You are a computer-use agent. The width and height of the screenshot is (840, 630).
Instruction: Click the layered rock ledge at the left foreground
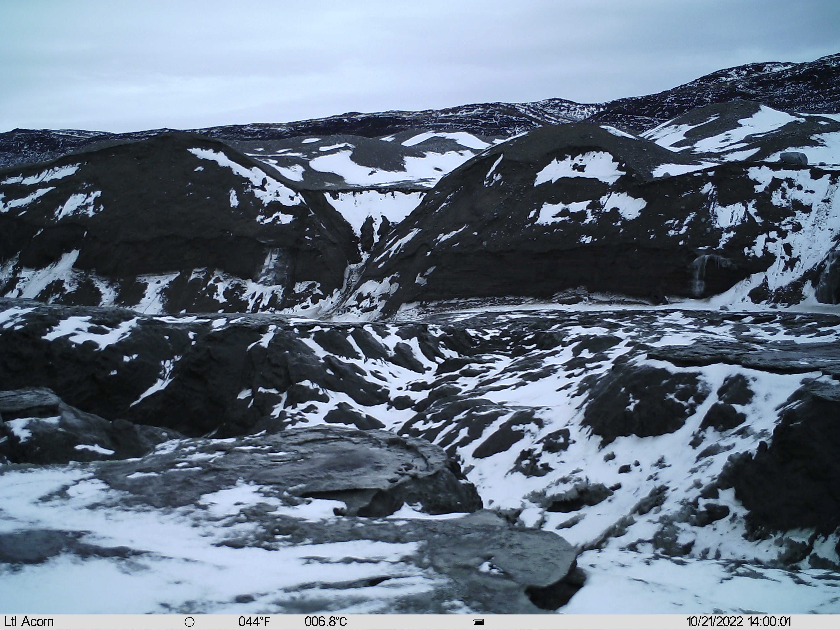click(29, 403)
